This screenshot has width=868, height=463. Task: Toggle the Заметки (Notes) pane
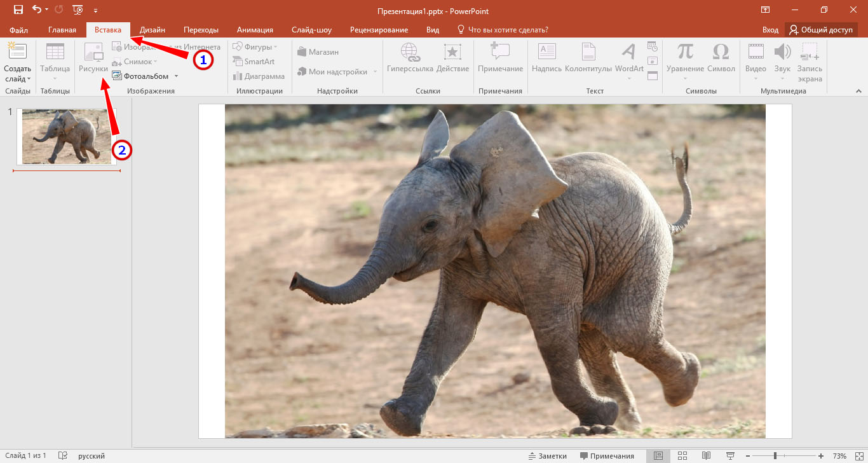547,456
